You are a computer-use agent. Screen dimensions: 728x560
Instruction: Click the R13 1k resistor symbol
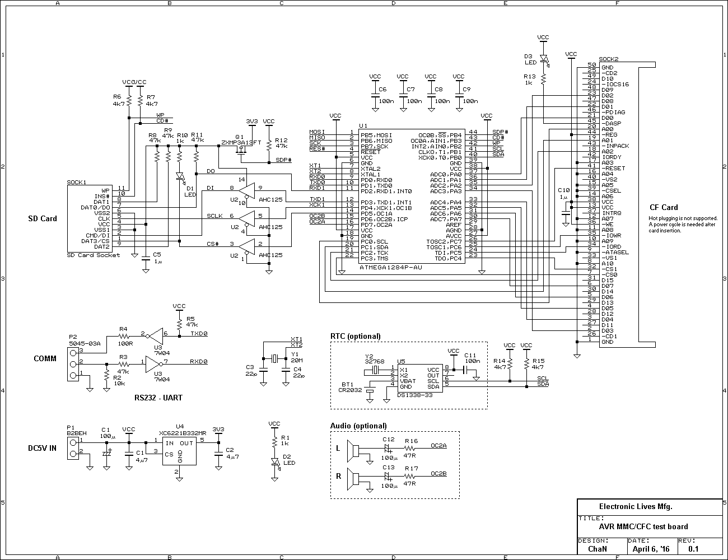click(544, 79)
